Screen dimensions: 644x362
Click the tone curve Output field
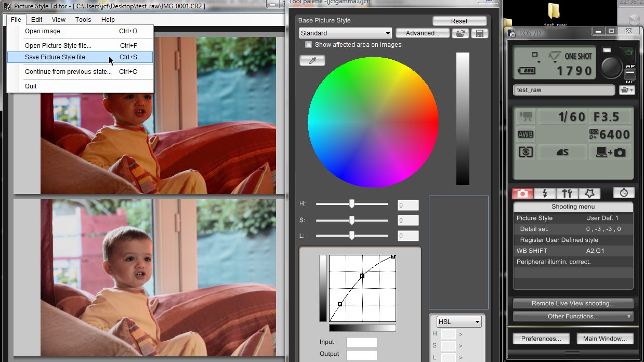(361, 355)
